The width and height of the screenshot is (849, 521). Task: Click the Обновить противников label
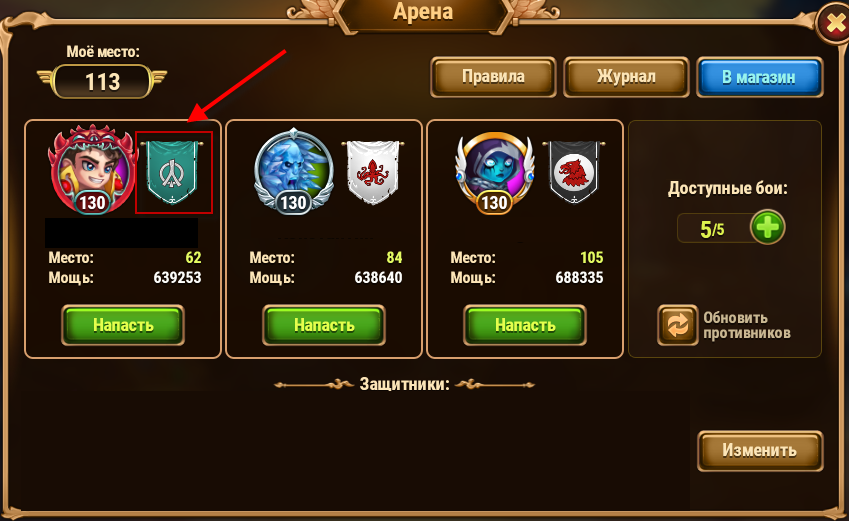(x=747, y=325)
